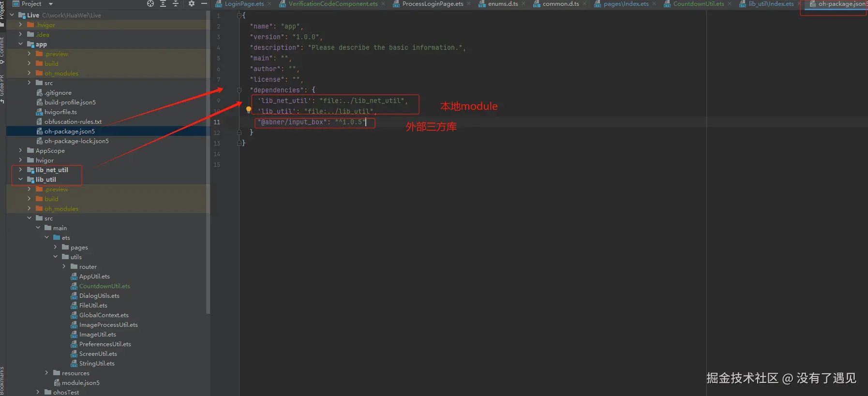Viewport: 868px width, 396px height.
Task: Select the ets folder under main
Action: [x=66, y=237]
